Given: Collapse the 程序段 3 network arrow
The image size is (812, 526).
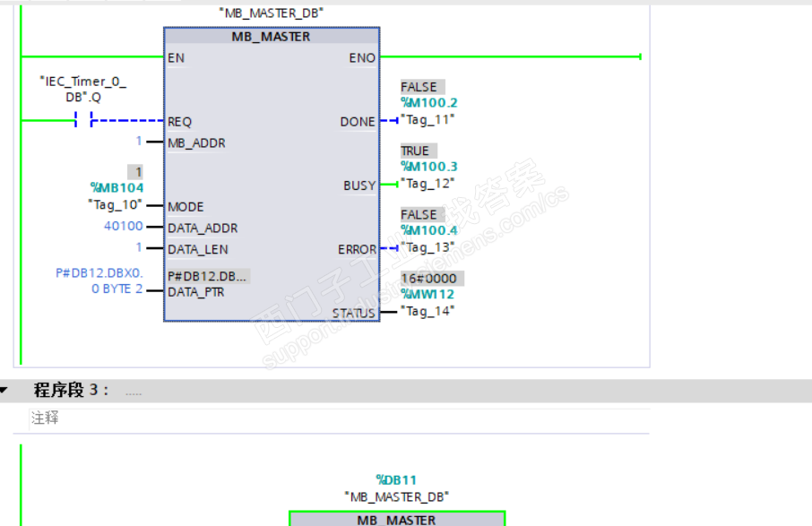Looking at the screenshot, I should point(4,390).
